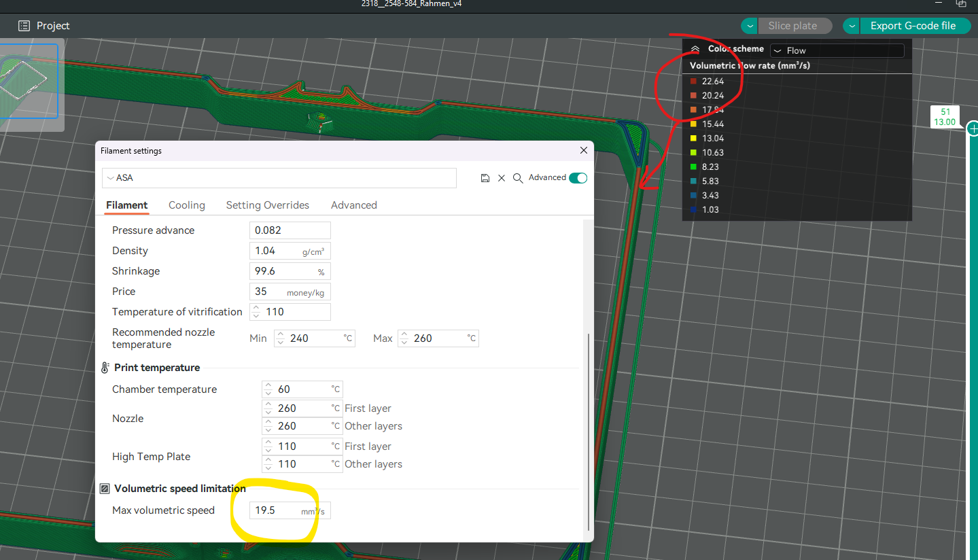
Task: Collapse the Color scheme legend panel
Action: [694, 48]
